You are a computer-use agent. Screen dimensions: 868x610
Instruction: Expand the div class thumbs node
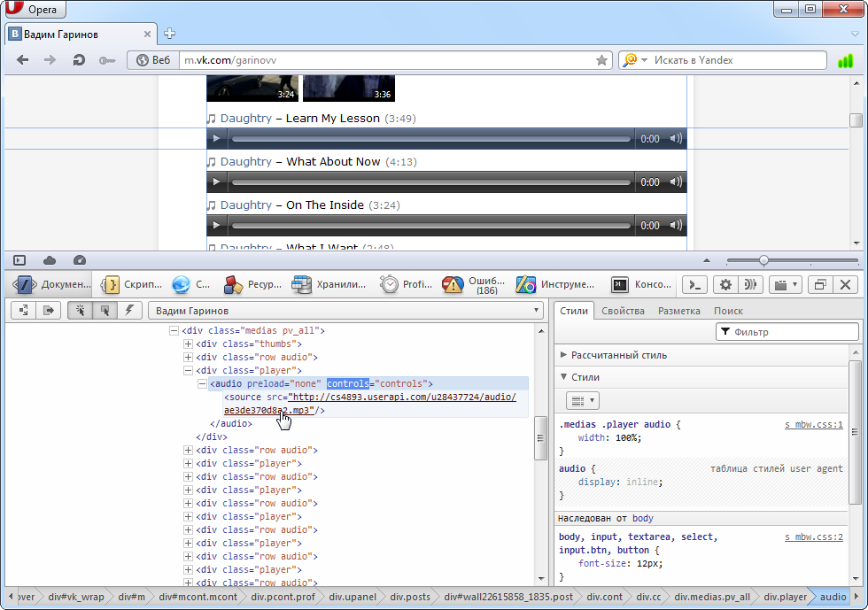[x=188, y=344]
